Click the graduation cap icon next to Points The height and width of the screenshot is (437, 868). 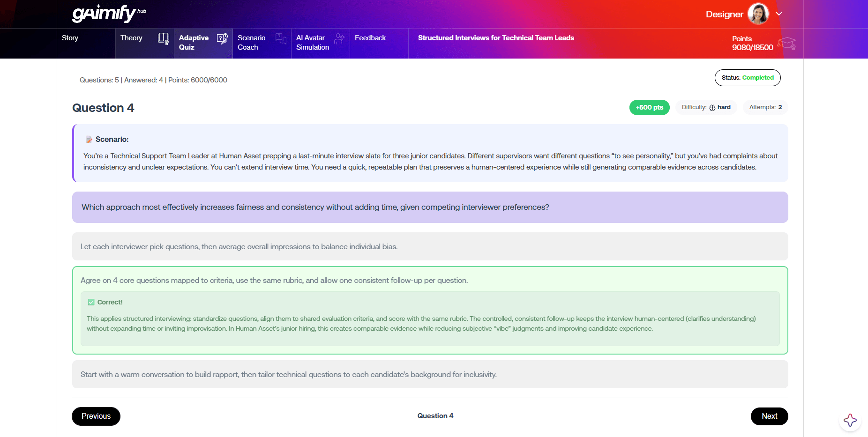click(x=786, y=43)
